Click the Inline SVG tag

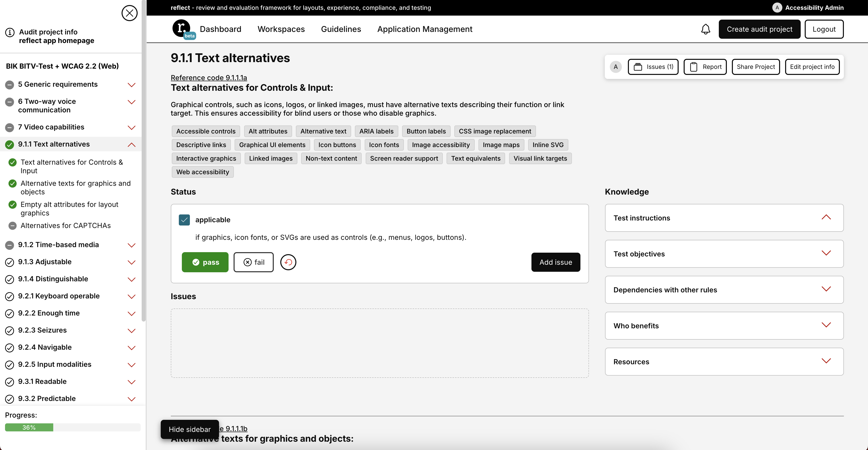pyautogui.click(x=548, y=145)
